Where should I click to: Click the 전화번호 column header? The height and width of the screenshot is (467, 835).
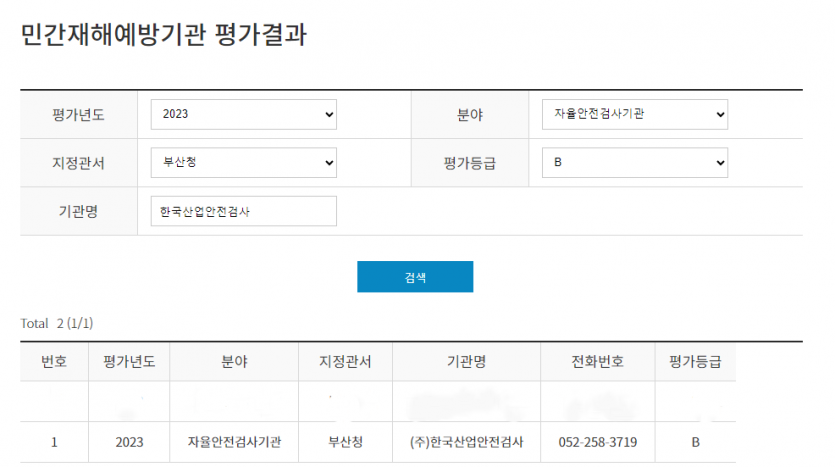[597, 362]
